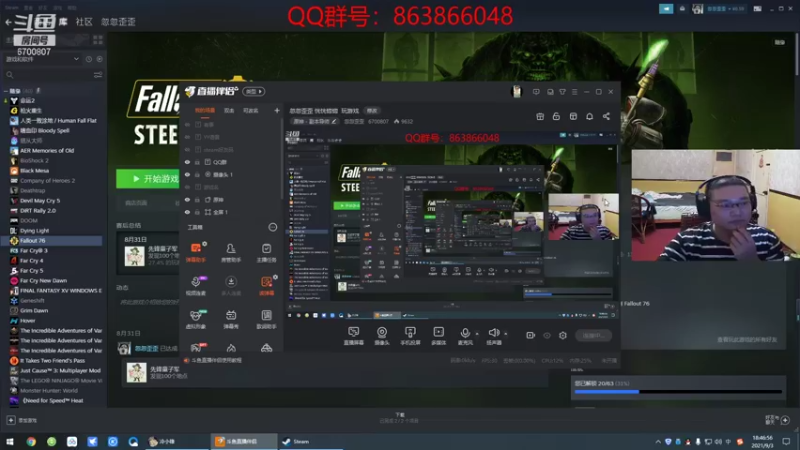Viewport: 800px width, 450px height.
Task: Click the bell notification icon above preview
Action: (x=589, y=116)
